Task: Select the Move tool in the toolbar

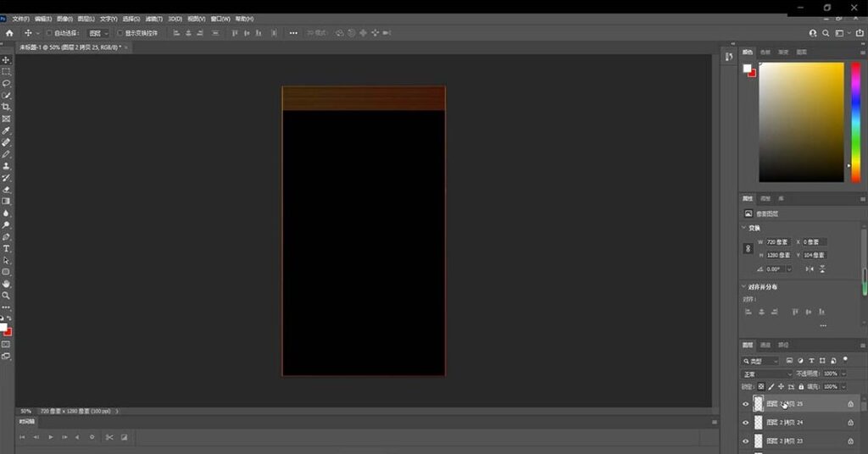Action: pos(6,60)
